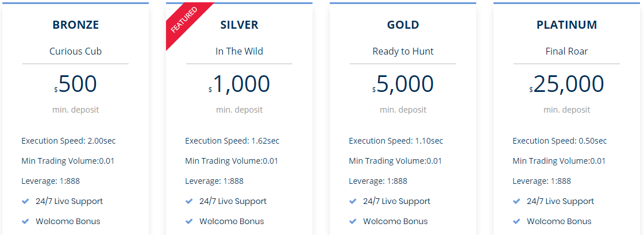Select the SILVER plan heading
Viewport: 644px width, 235px height.
[240, 25]
